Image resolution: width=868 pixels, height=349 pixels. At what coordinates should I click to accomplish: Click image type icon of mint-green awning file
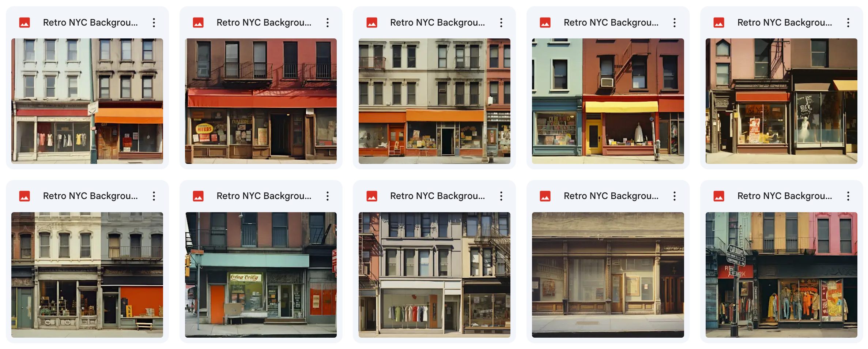point(198,196)
